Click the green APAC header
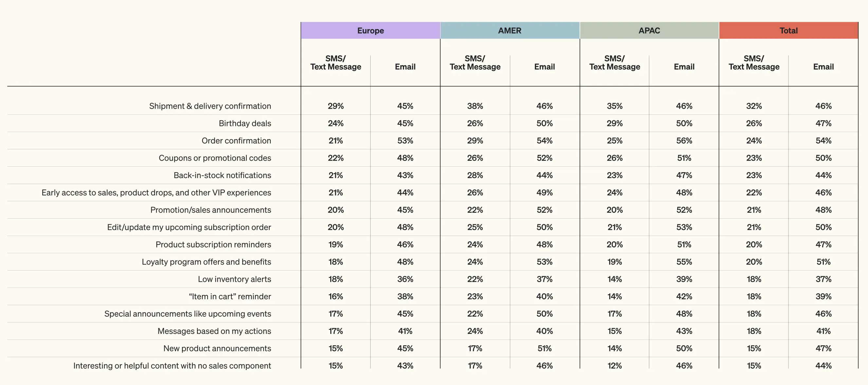This screenshot has height=385, width=868. tap(649, 31)
